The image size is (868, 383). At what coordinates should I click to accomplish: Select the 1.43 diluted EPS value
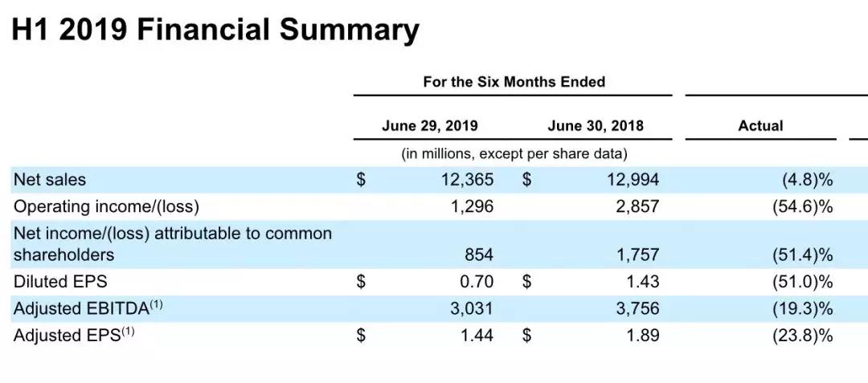pyautogui.click(x=643, y=282)
